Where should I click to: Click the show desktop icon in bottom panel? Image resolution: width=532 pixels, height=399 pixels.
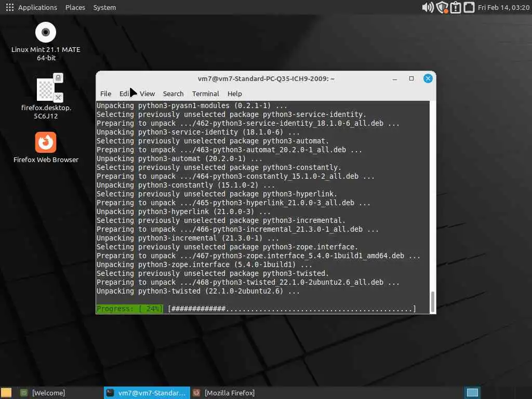click(6, 393)
